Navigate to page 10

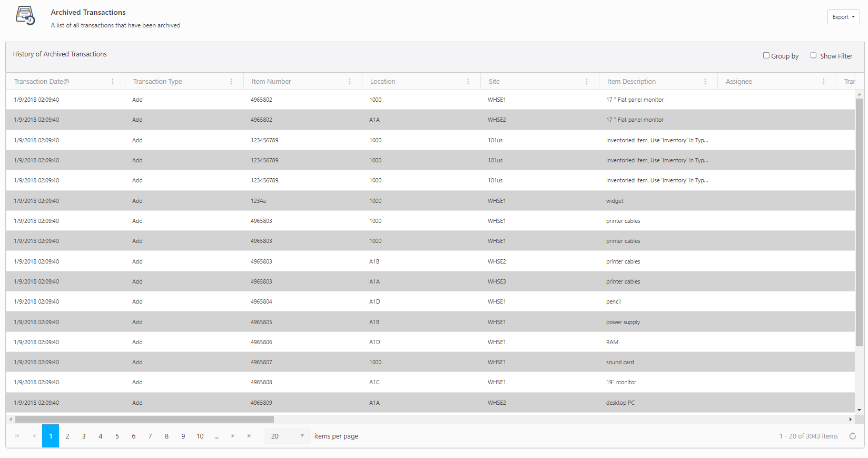[x=200, y=436]
